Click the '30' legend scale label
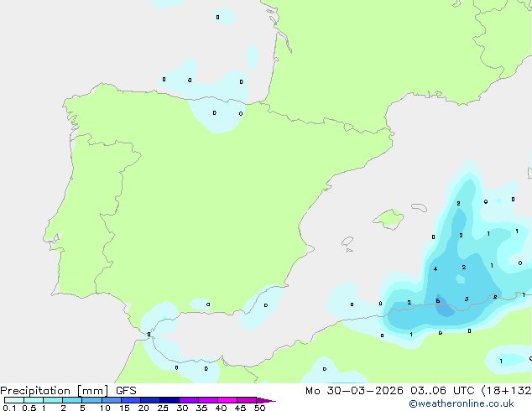Viewport: 532px width, 411px height. point(182,408)
